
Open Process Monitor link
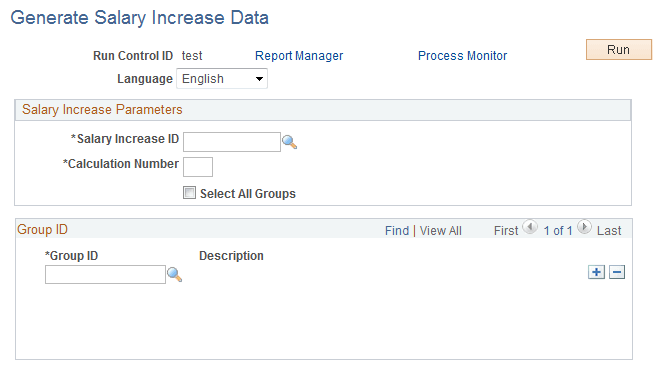click(x=462, y=56)
